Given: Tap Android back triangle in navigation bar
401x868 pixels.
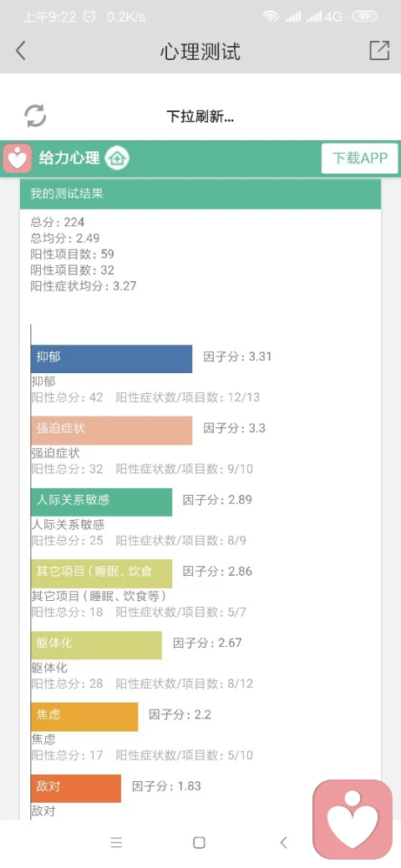Looking at the screenshot, I should (x=283, y=842).
